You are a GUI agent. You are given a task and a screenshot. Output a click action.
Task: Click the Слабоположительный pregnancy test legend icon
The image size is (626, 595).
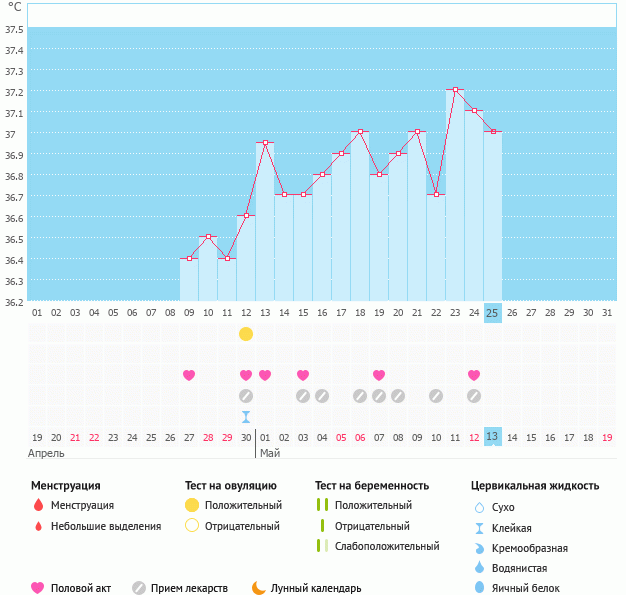pos(322,546)
